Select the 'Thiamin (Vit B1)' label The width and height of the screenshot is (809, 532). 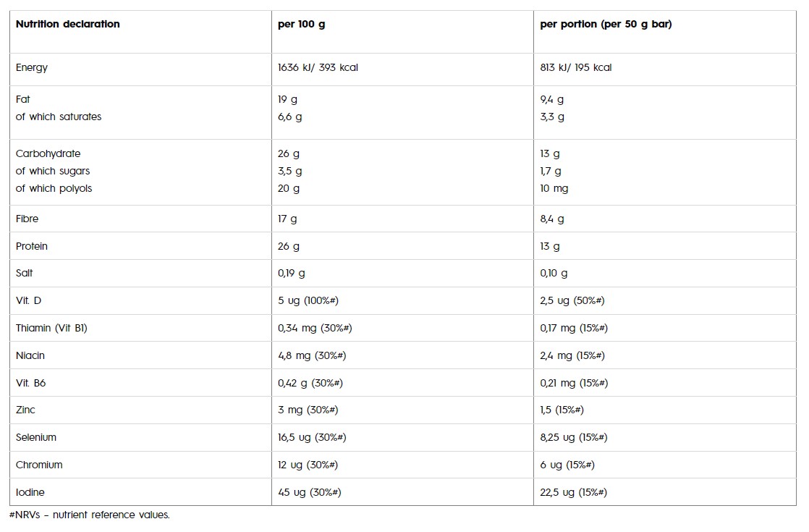pos(51,328)
